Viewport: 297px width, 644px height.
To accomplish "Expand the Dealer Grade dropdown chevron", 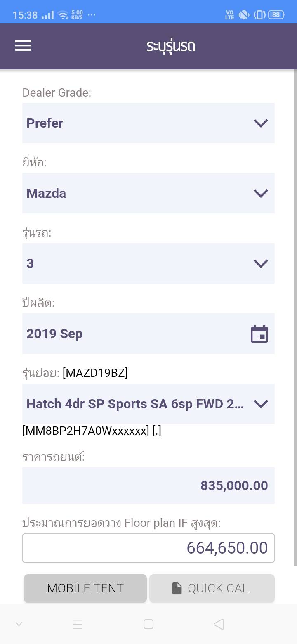I will pos(261,123).
